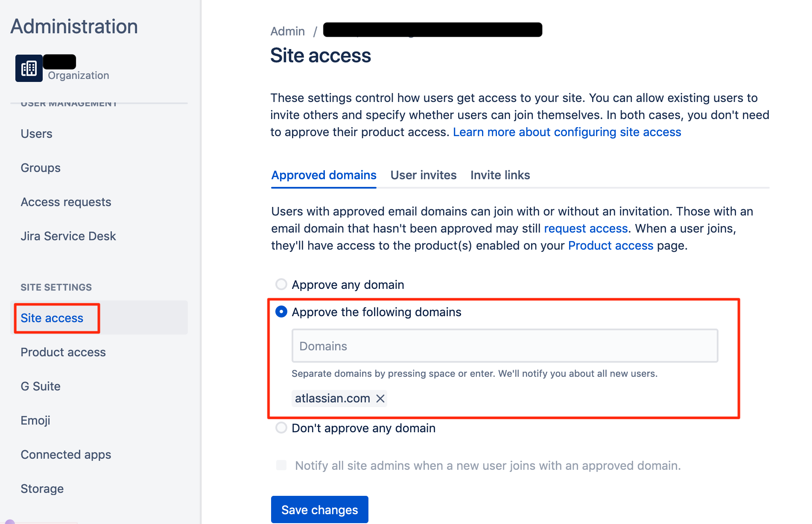
Task: Open the Product access page link in paragraph
Action: (610, 246)
